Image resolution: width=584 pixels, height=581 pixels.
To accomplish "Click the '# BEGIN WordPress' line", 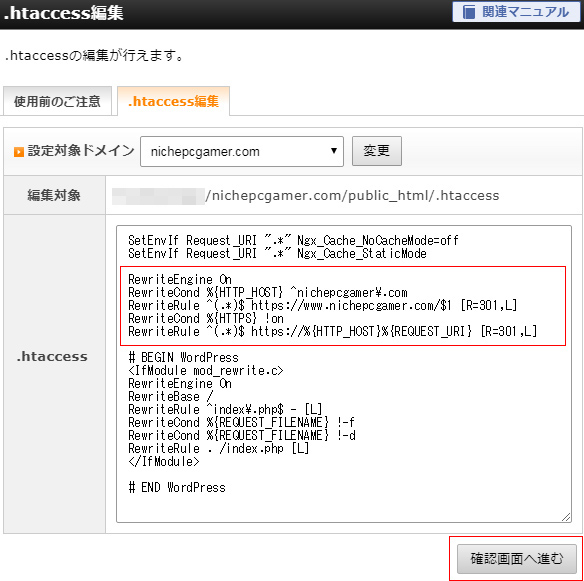I will click(183, 358).
